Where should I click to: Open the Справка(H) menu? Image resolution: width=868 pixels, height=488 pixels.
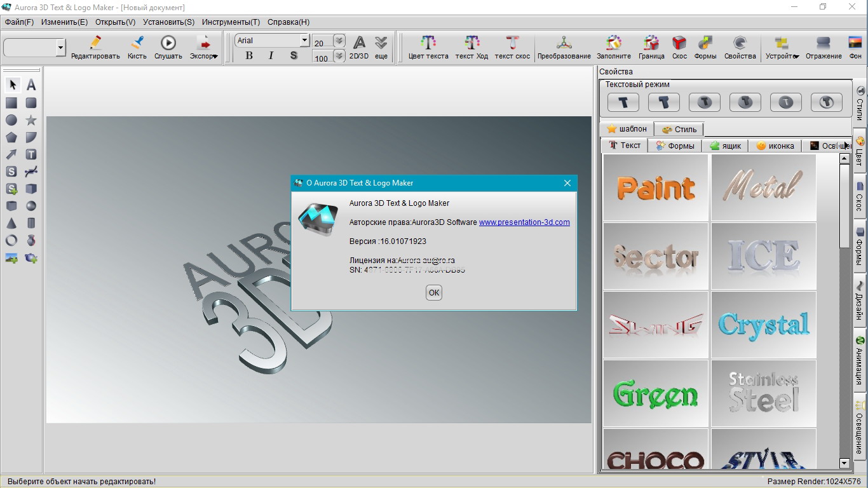point(288,22)
